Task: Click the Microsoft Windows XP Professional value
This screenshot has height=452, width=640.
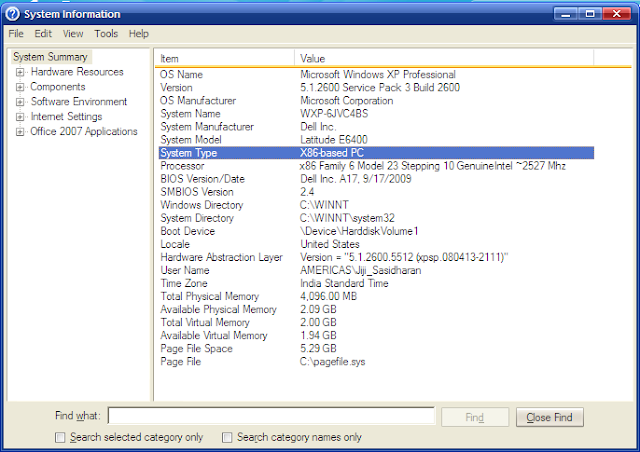Action: click(378, 74)
